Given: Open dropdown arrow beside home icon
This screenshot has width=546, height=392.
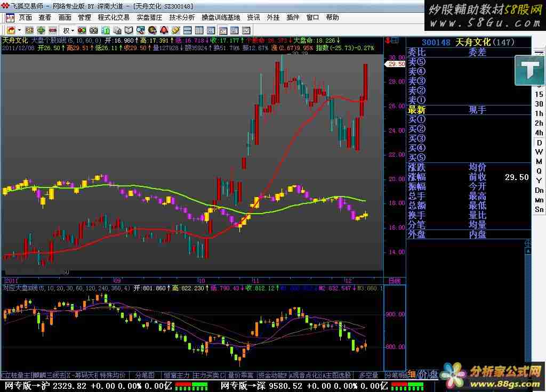Looking at the screenshot, I should tap(19, 30).
